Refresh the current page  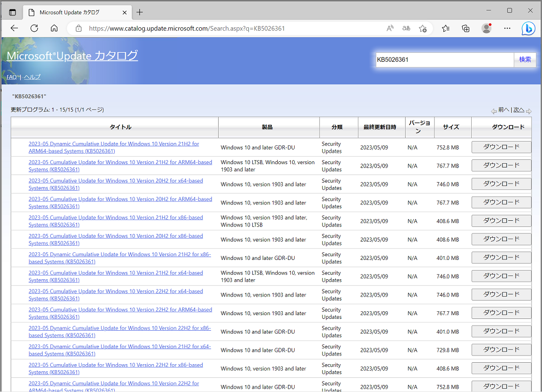34,28
